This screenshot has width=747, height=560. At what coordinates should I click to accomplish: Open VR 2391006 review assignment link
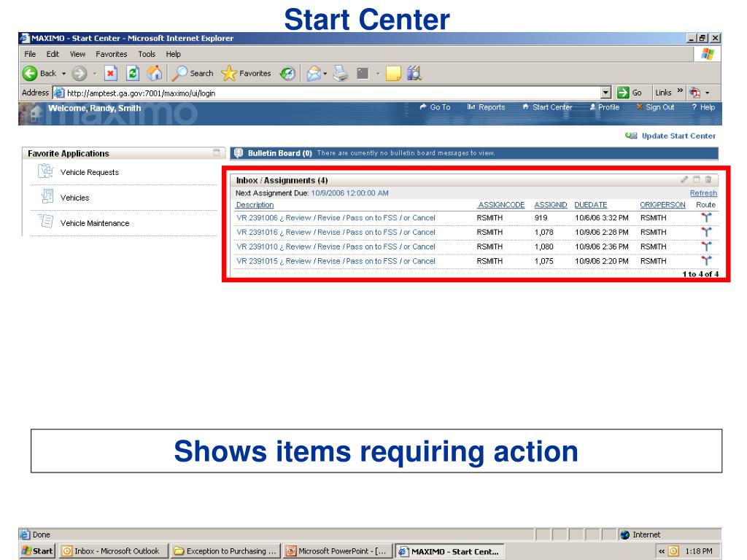[x=336, y=217]
